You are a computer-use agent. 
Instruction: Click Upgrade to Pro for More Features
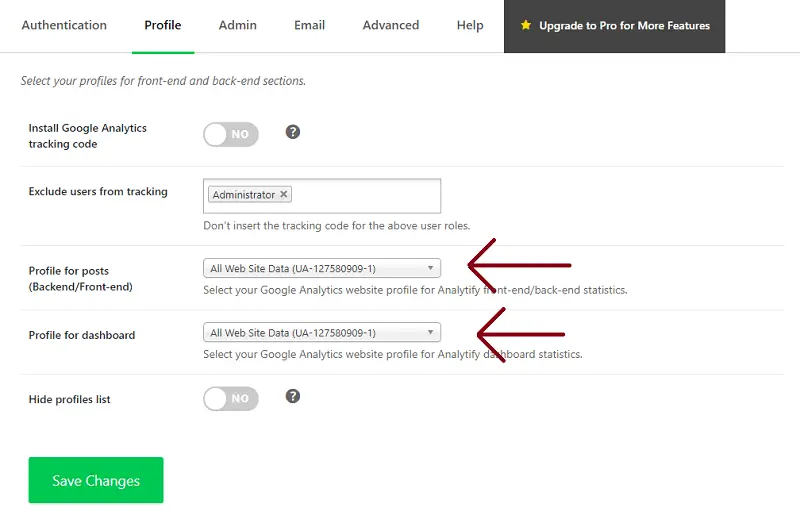(x=624, y=26)
